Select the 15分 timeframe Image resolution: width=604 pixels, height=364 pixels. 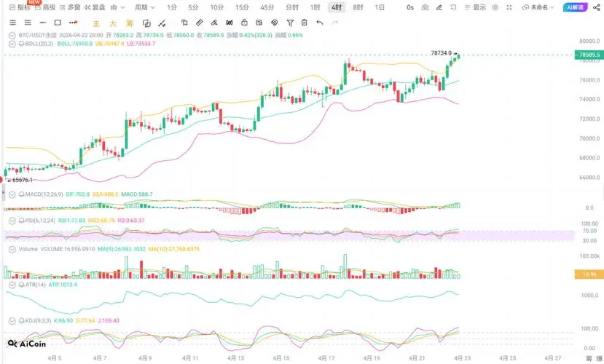(x=242, y=7)
